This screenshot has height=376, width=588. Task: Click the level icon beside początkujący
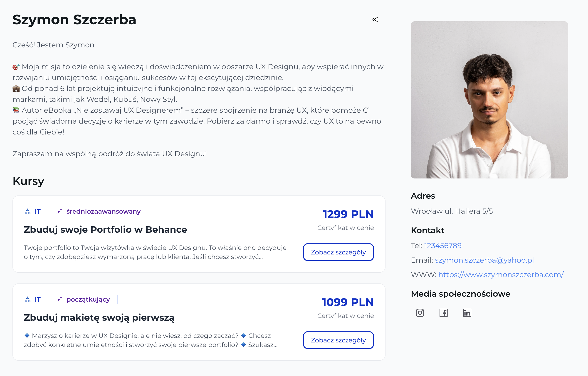click(59, 299)
